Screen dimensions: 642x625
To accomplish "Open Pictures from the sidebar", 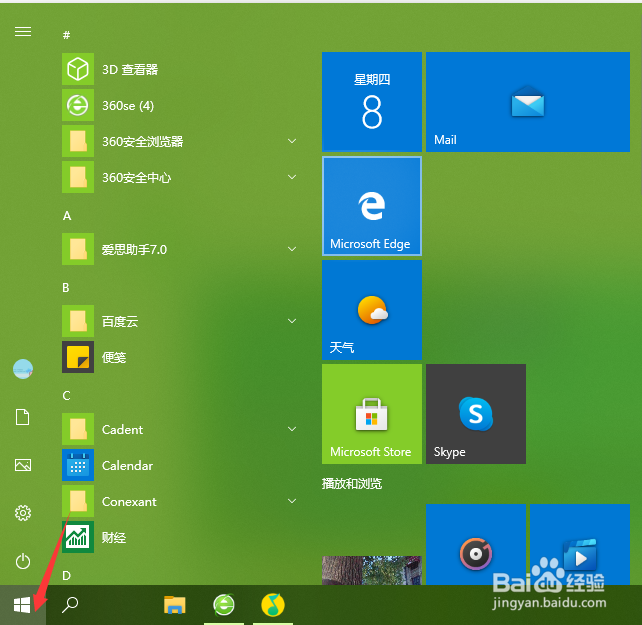I will [x=23, y=465].
